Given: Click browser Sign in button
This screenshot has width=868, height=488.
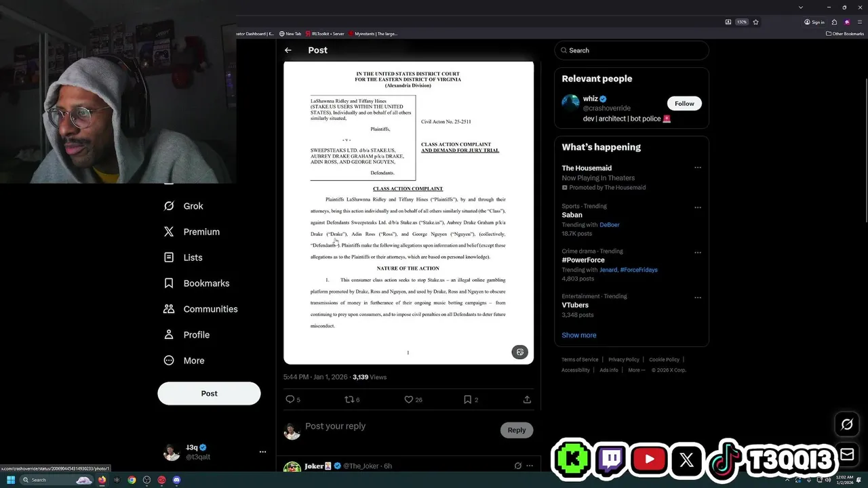Looking at the screenshot, I should [814, 22].
